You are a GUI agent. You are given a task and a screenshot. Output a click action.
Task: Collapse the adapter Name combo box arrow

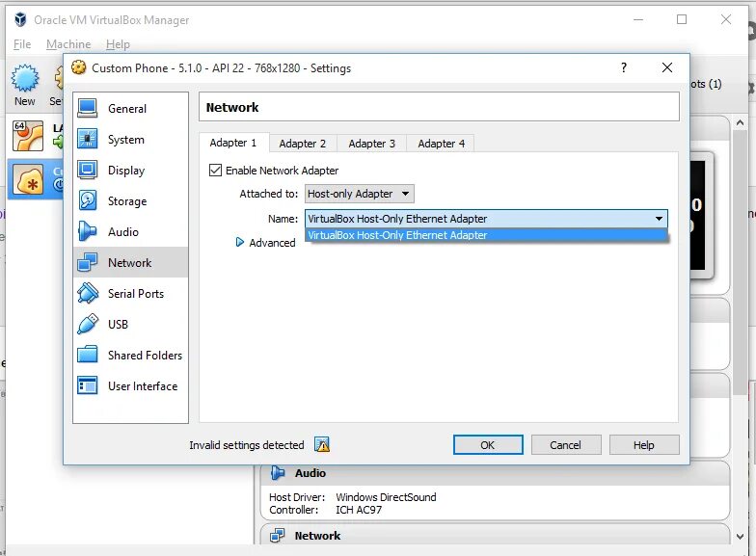click(x=659, y=219)
